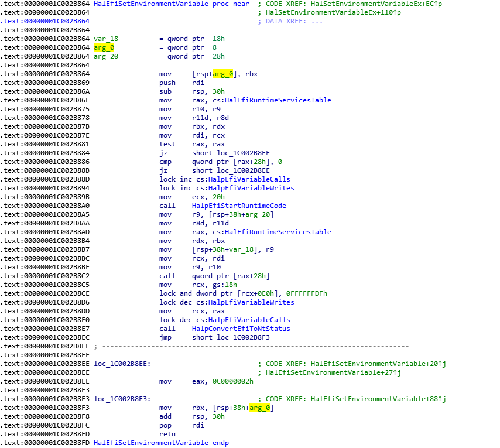Click the mov rdx, rbx instruction

[192, 241]
